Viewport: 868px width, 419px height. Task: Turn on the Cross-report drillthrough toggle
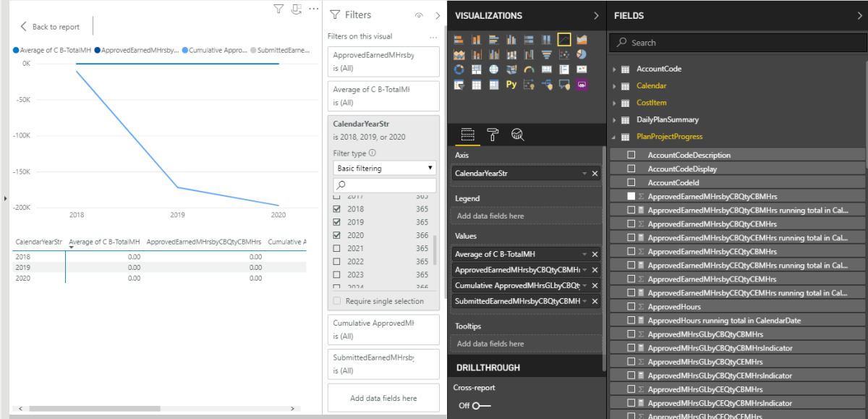coord(481,406)
